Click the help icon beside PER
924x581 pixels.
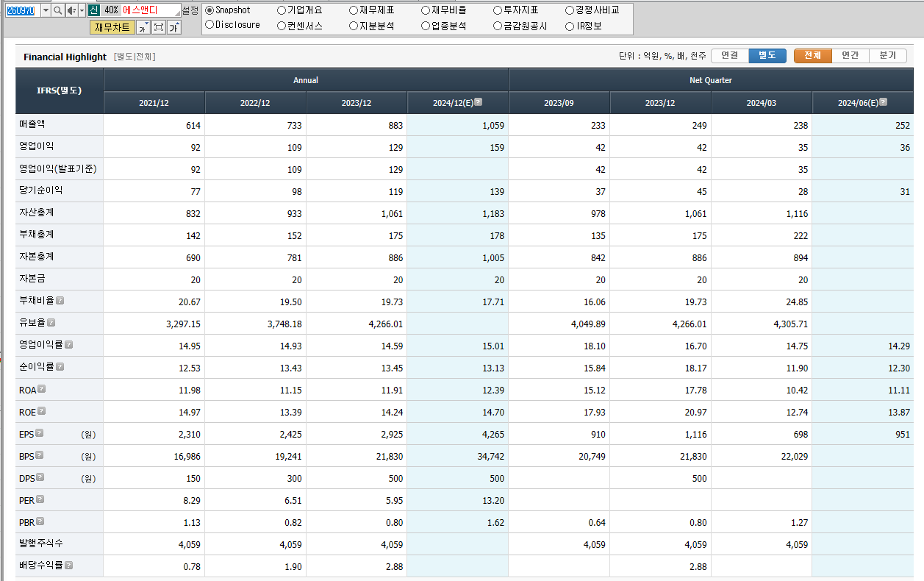[40, 499]
